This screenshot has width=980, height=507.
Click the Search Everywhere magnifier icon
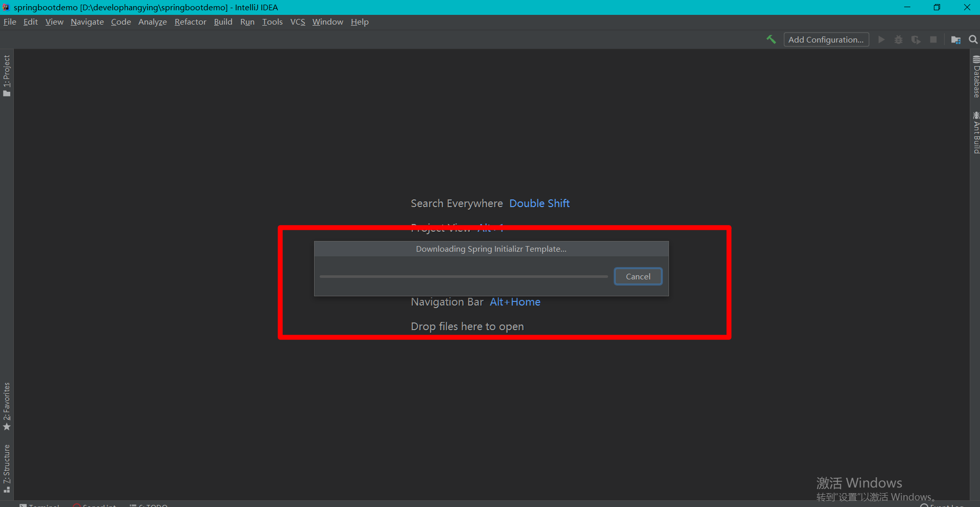[973, 39]
